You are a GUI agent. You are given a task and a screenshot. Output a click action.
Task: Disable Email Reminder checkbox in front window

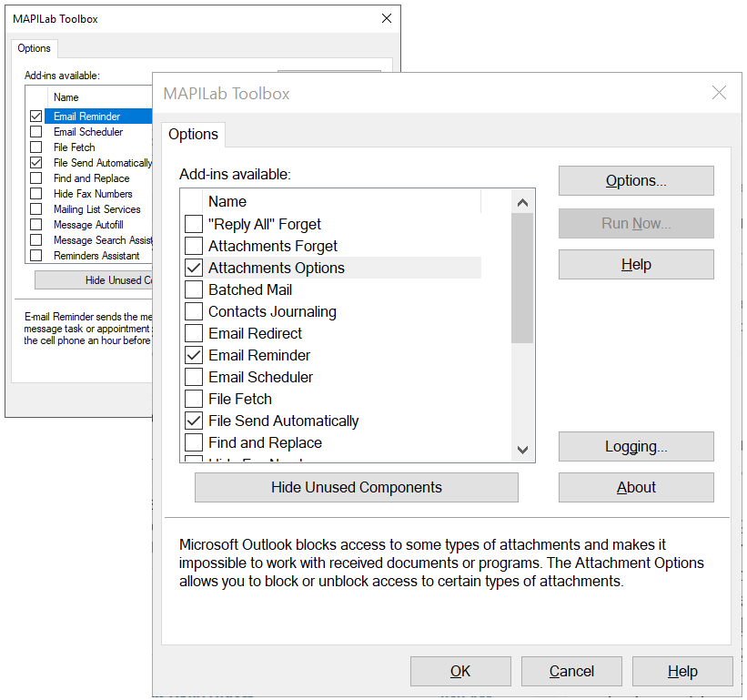[x=194, y=356]
